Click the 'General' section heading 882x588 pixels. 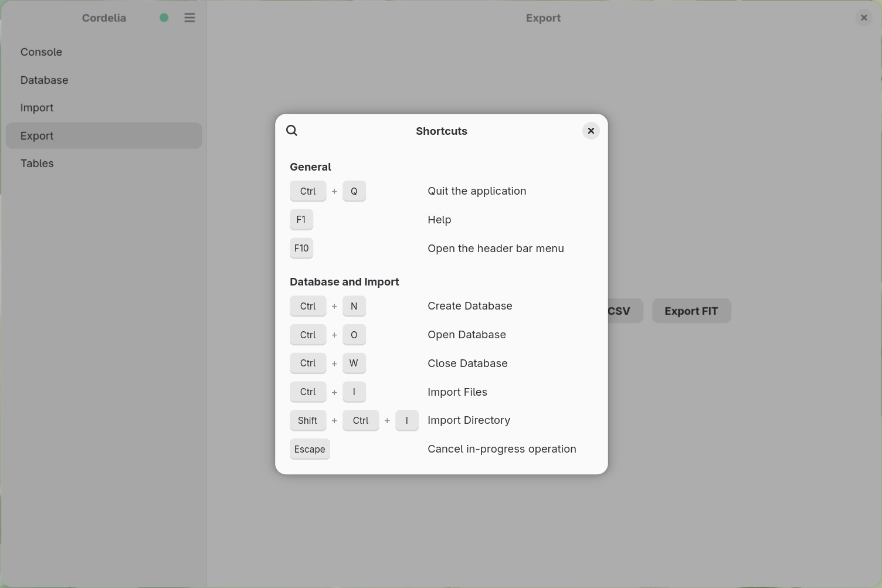[311, 167]
